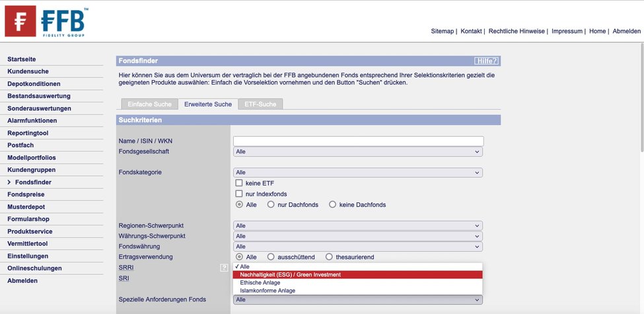Open Modellportfolios in the sidebar
The width and height of the screenshot is (644, 314).
(32, 158)
